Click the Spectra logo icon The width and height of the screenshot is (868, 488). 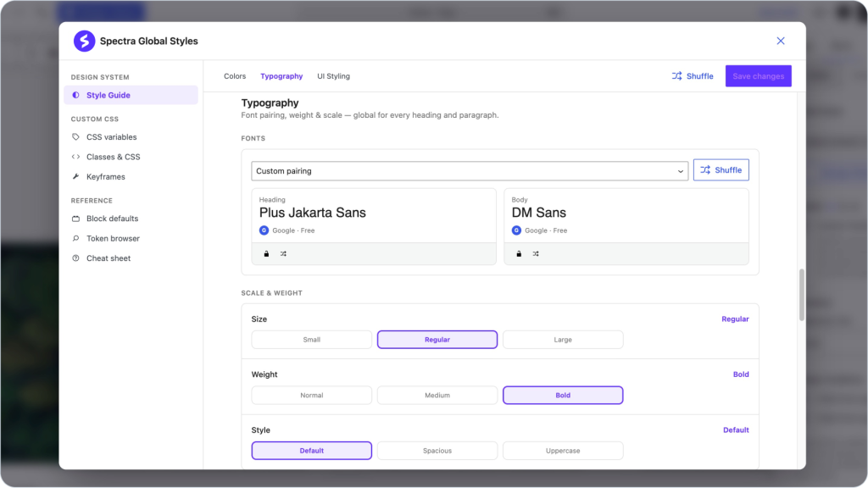click(x=84, y=41)
